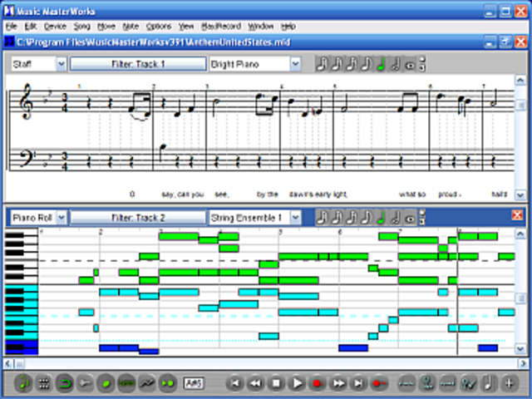
Task: Click the piano roll vertical scrollbar thumb
Action: [520, 298]
